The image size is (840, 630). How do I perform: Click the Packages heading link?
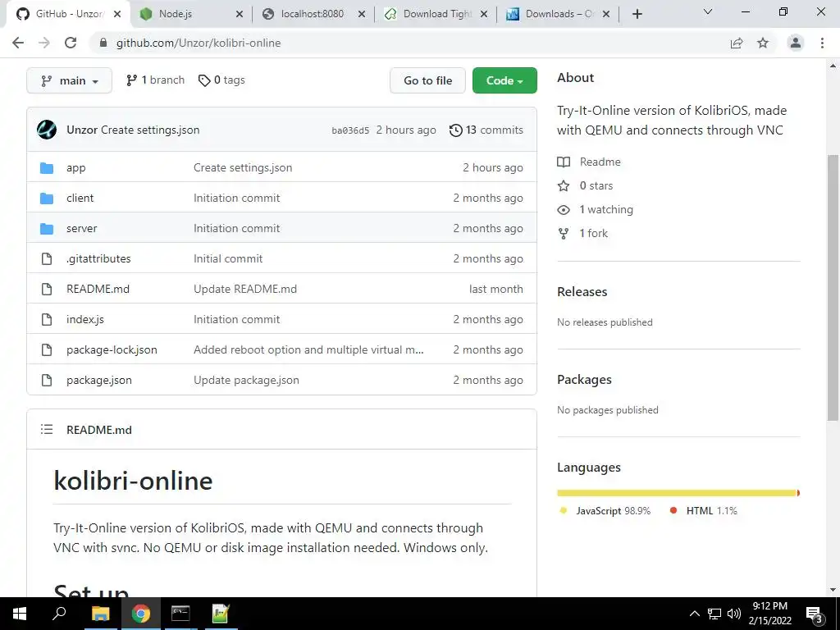(x=584, y=379)
